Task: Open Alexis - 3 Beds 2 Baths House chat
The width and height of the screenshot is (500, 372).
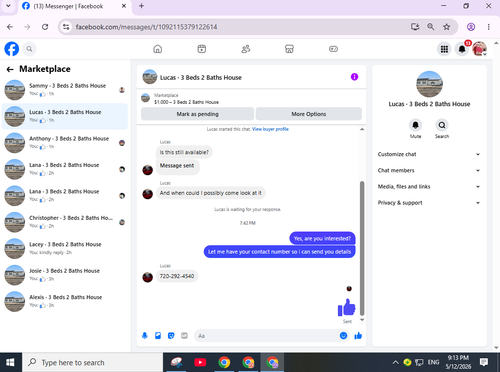Action: click(65, 301)
